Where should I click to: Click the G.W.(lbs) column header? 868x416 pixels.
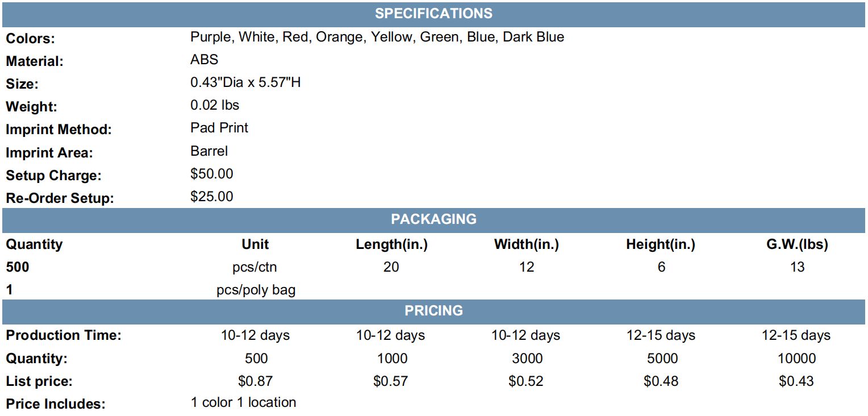[x=796, y=245]
